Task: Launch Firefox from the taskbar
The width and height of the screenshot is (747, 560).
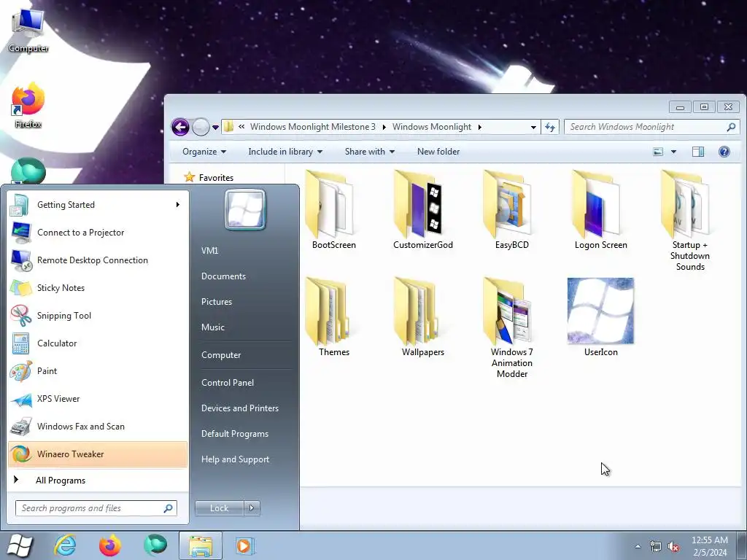Action: click(110, 545)
